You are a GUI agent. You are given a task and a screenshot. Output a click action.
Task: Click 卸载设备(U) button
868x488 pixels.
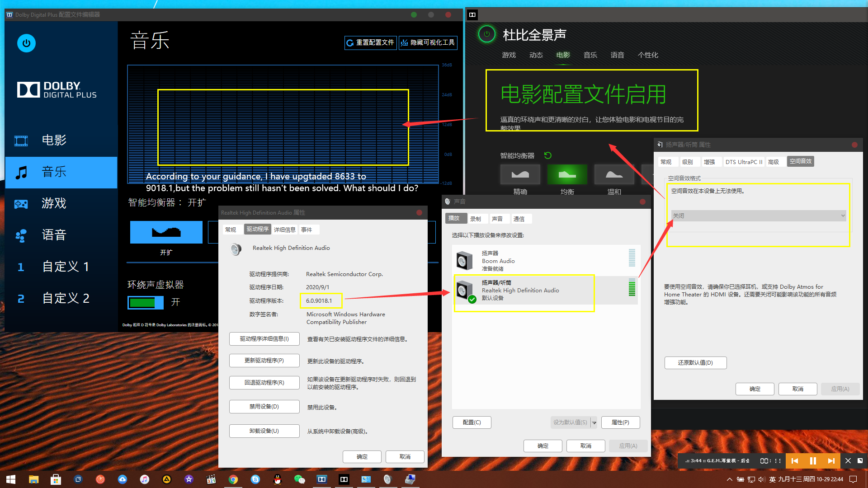[264, 431]
